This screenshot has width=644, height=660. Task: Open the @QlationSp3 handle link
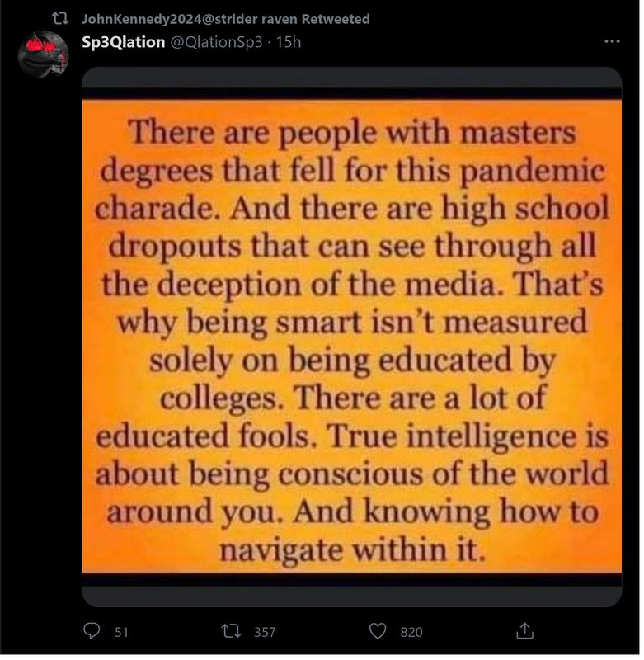point(218,42)
